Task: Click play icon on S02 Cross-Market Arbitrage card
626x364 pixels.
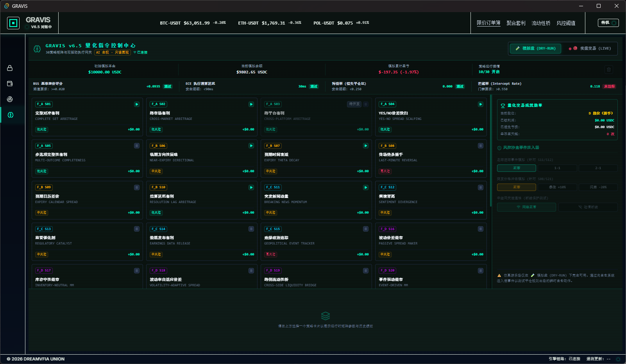Action: pyautogui.click(x=251, y=104)
